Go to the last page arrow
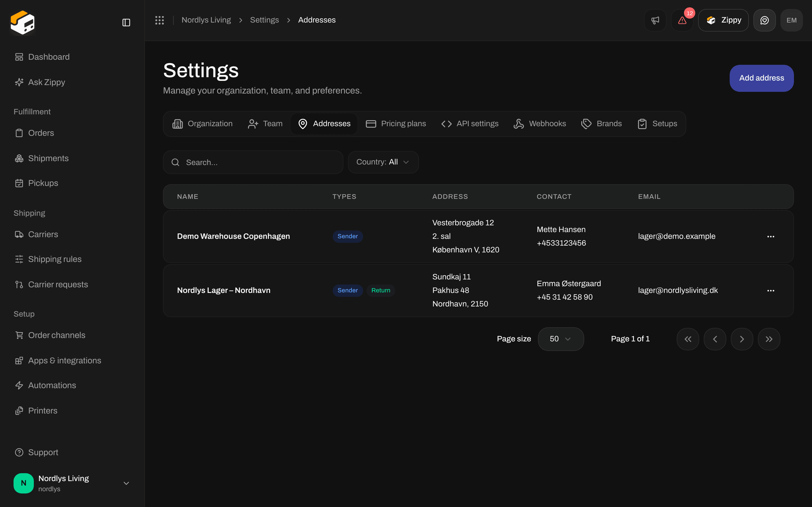The height and width of the screenshot is (507, 812). coord(769,339)
